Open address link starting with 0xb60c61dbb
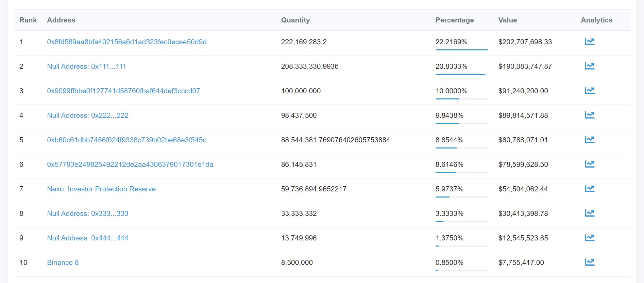This screenshot has height=283, width=644. coord(126,140)
